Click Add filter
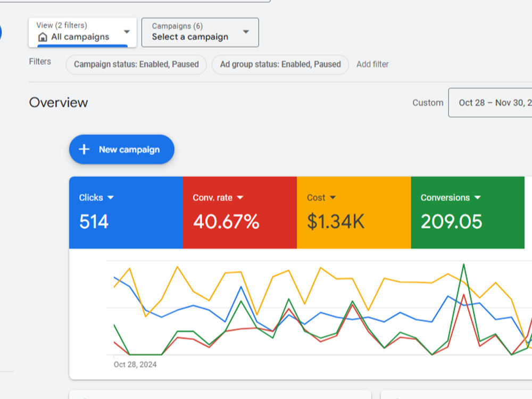This screenshot has height=399, width=532. point(372,64)
